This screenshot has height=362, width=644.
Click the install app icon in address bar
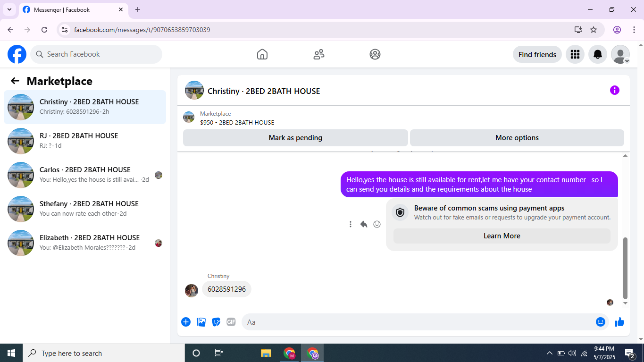[578, 30]
